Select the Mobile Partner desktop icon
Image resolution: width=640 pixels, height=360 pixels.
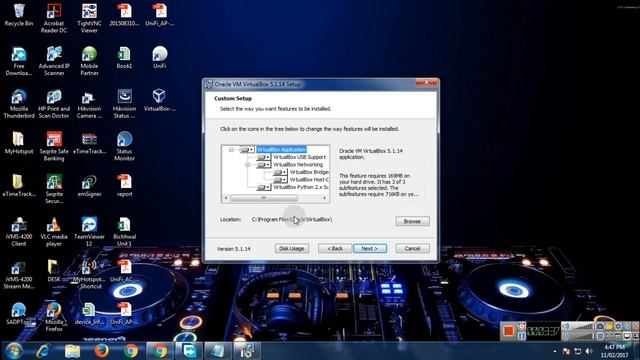[89, 61]
